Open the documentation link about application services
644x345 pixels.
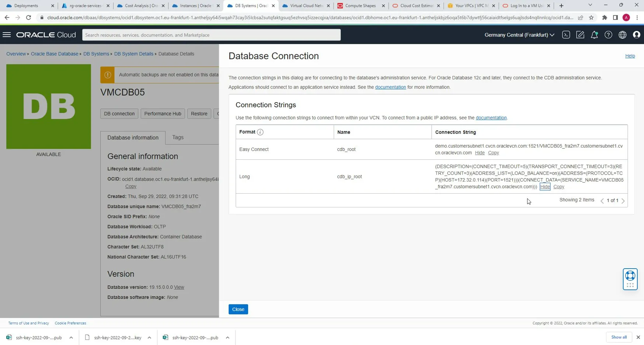pos(390,87)
